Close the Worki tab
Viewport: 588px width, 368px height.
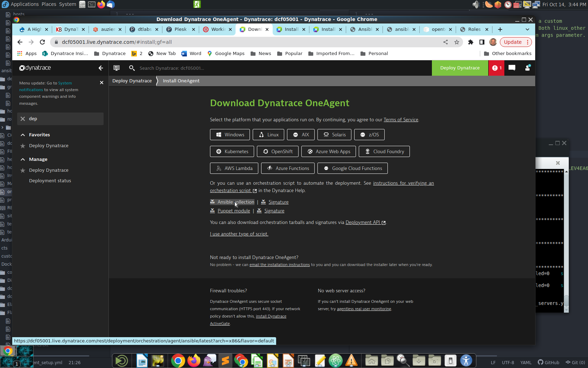click(230, 29)
